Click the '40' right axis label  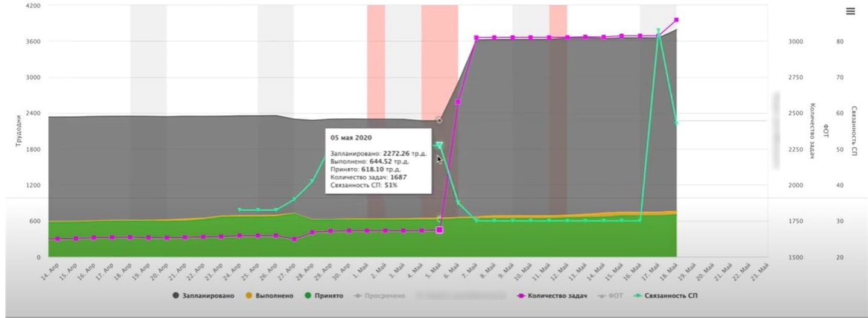point(839,185)
